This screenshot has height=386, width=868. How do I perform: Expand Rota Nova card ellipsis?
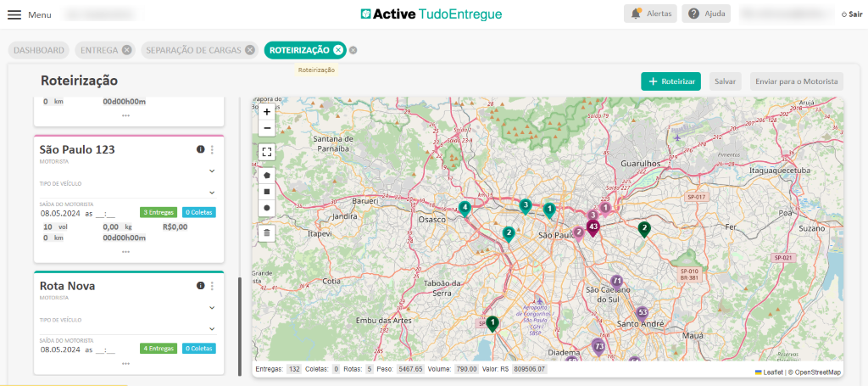(126, 364)
